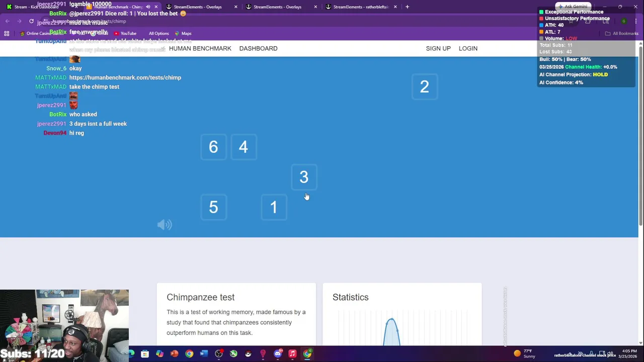The image size is (644, 362).
Task: Click the chimp test square numbered 3
Action: pos(304,177)
